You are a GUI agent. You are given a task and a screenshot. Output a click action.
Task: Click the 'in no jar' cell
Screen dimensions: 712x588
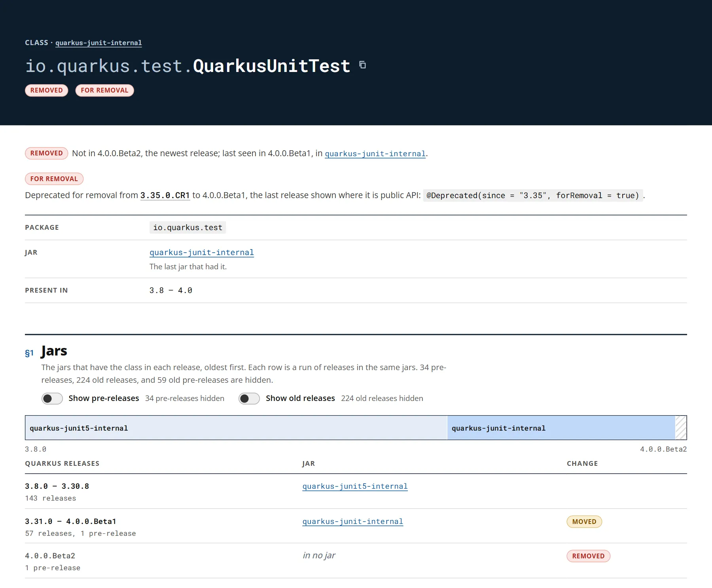click(319, 555)
